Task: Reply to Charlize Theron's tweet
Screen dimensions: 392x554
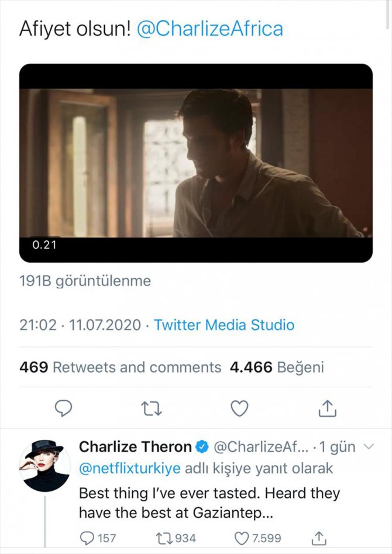Action: pos(88,538)
